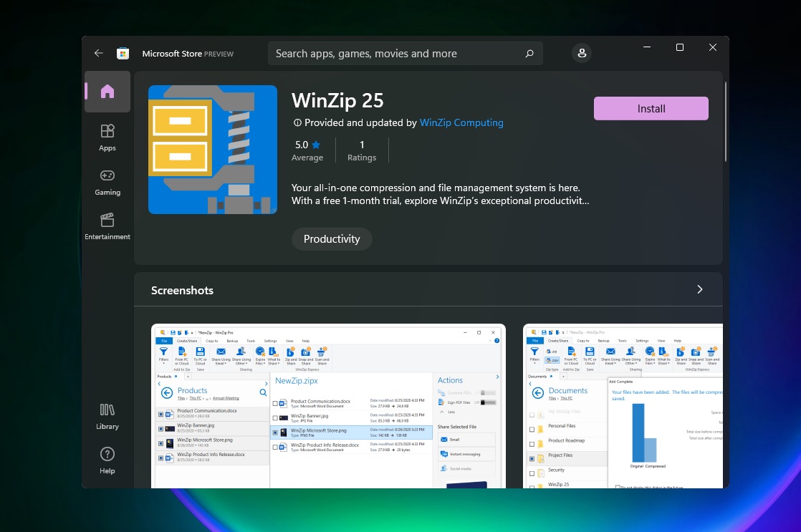Click the Microsoft Store logo icon

(123, 53)
